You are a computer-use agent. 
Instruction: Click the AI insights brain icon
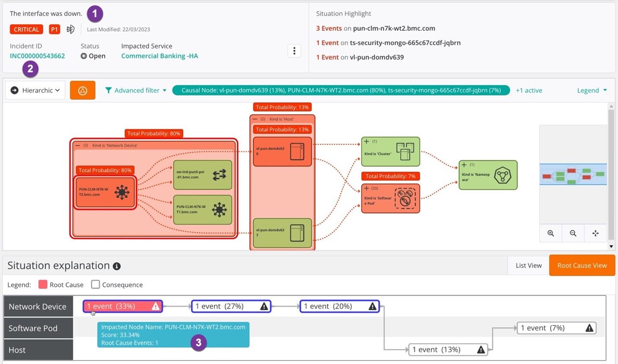tap(70, 29)
